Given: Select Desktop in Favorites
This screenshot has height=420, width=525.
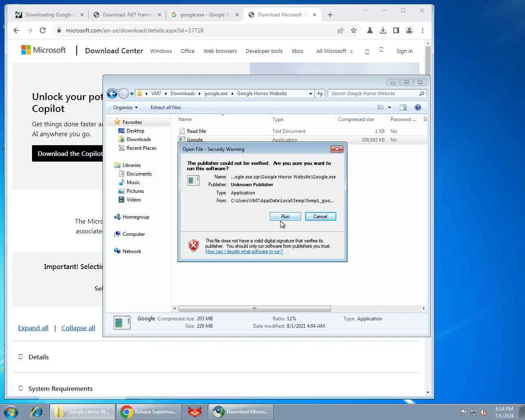Looking at the screenshot, I should tap(135, 131).
